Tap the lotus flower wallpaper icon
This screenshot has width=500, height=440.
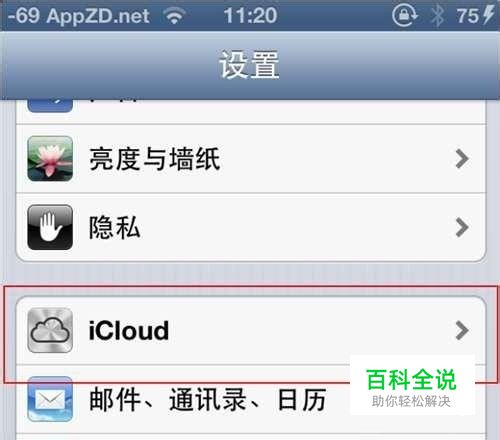(x=50, y=159)
